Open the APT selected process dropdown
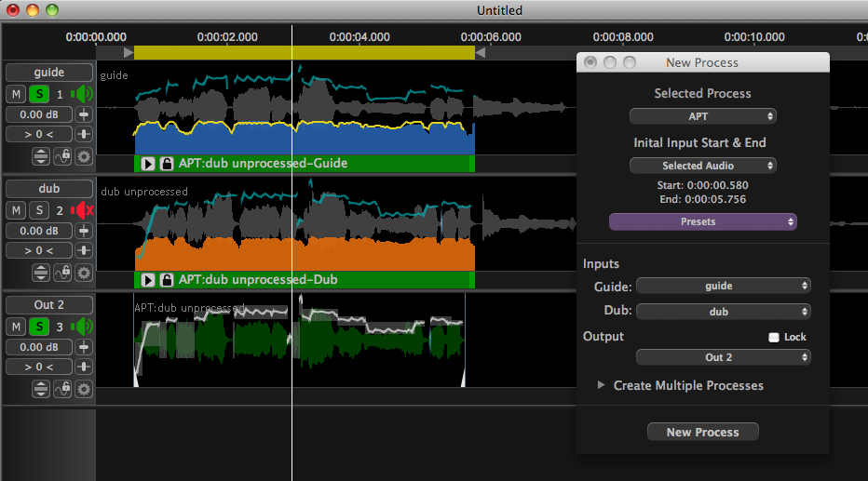Screen dimensions: 868x481 (x=702, y=116)
